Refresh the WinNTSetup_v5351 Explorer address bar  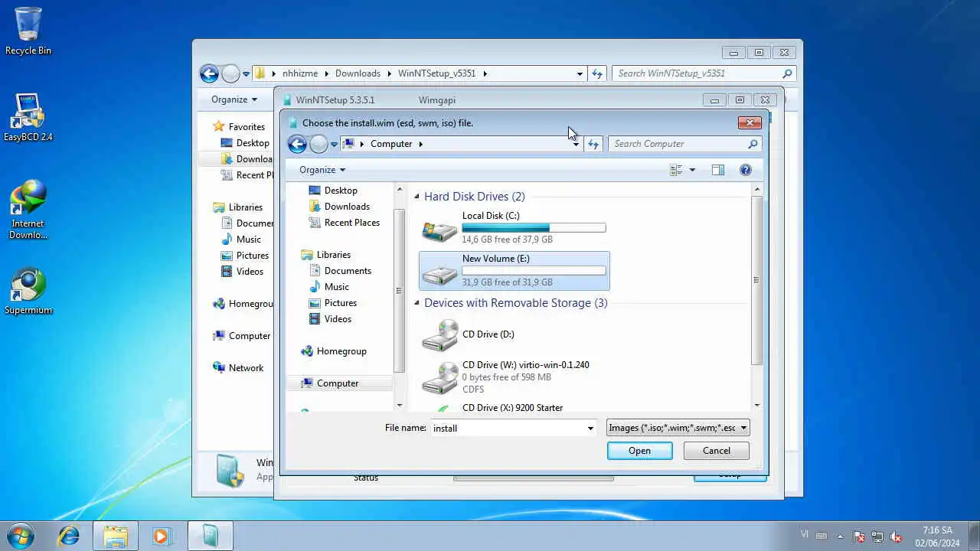click(597, 73)
